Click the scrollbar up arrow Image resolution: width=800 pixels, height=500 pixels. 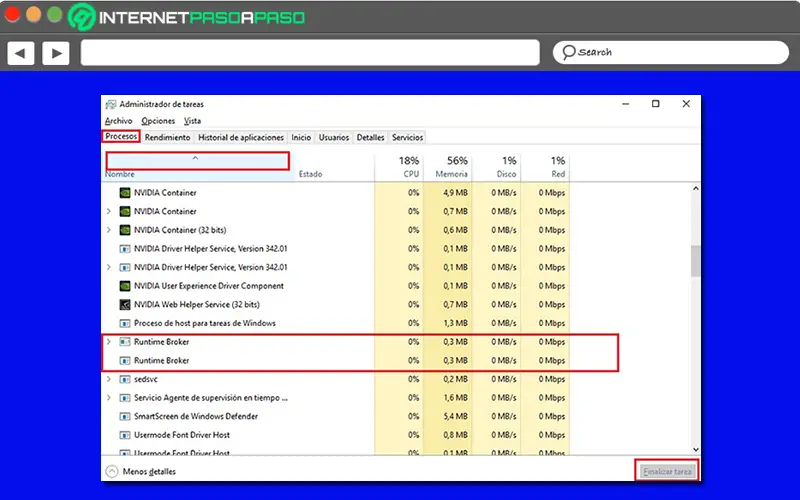coord(695,189)
